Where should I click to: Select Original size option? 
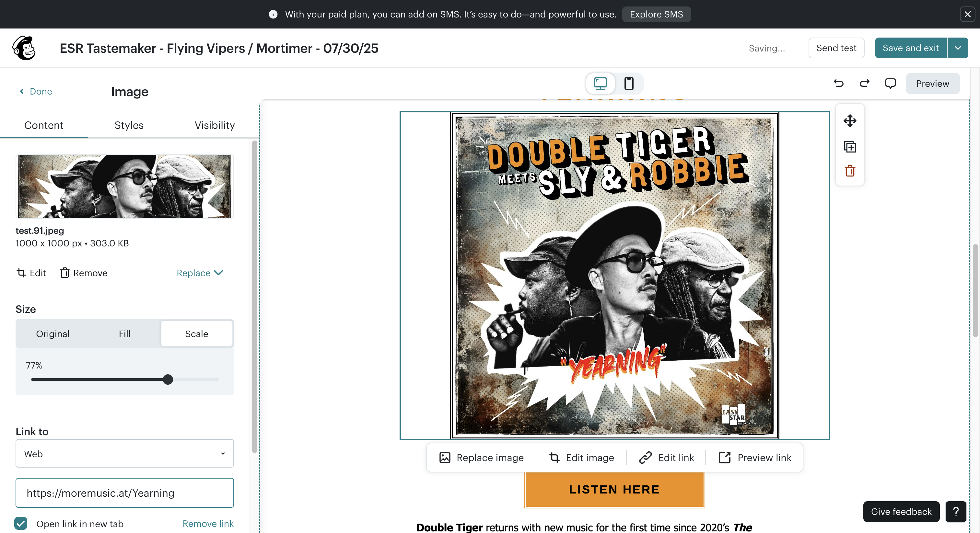[52, 334]
